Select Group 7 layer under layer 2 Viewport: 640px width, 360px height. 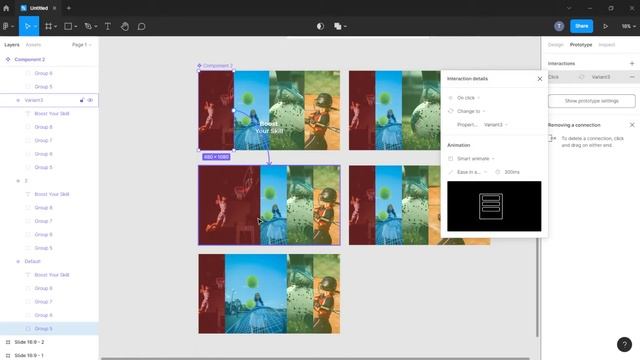[x=43, y=221]
